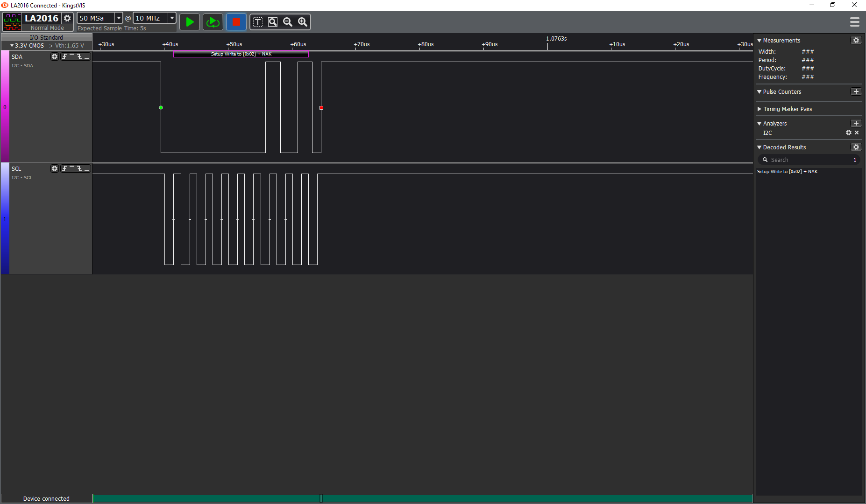Collapse the Measurements section
The image size is (866, 504).
coord(759,41)
